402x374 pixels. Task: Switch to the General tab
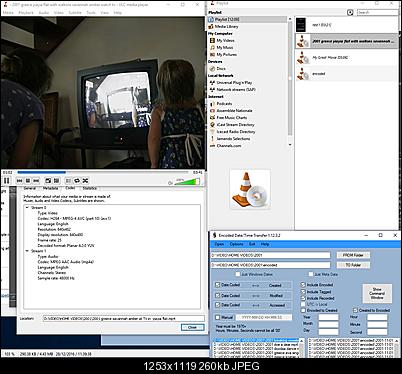30,189
